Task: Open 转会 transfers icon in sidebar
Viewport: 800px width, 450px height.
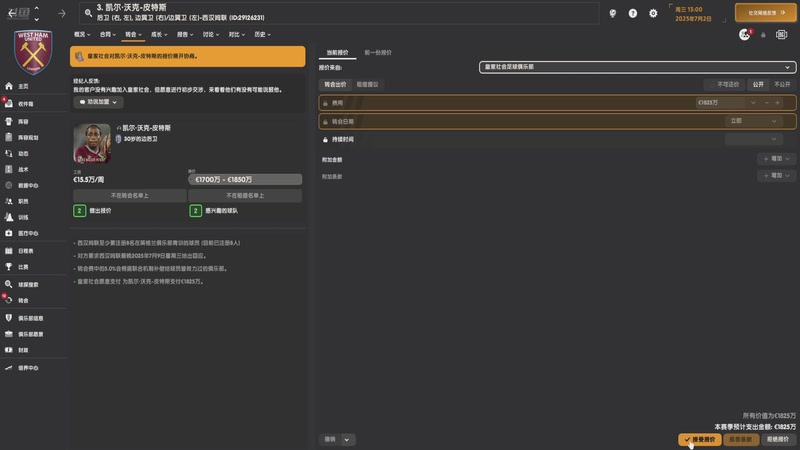Action: [x=9, y=300]
